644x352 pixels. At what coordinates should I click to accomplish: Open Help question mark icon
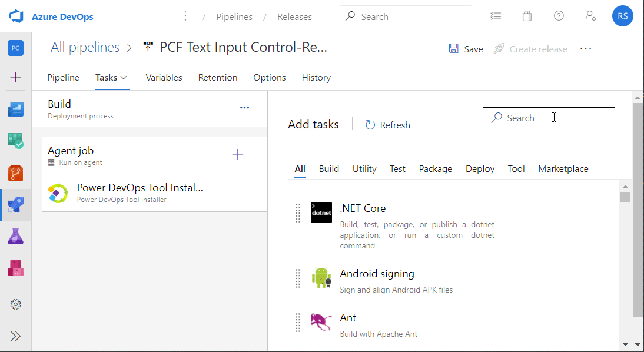[559, 16]
